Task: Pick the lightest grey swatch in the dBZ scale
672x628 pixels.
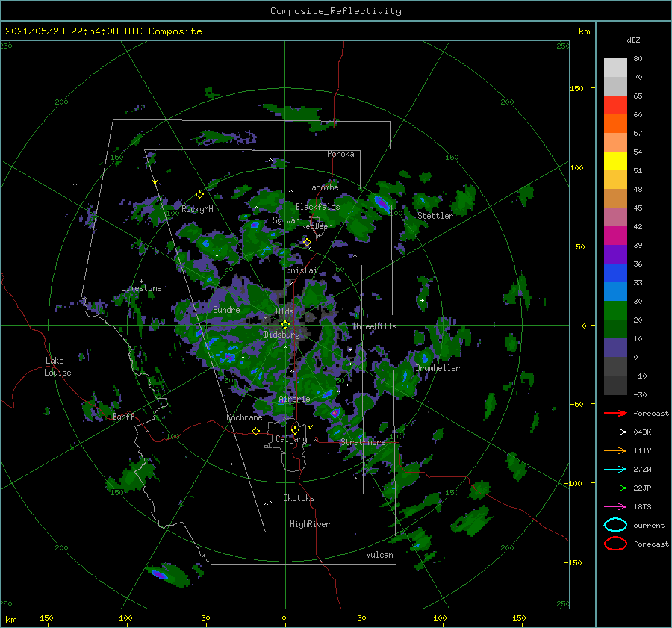Action: (x=615, y=68)
